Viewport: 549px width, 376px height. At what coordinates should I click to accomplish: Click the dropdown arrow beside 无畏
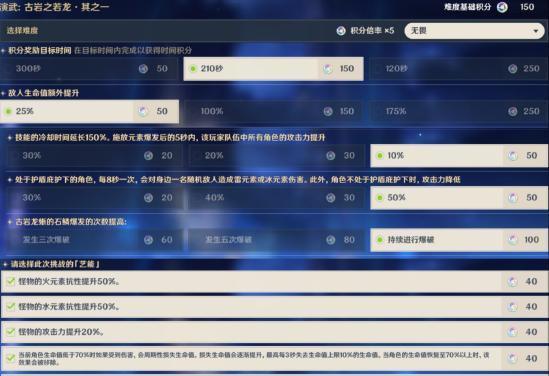tap(535, 31)
